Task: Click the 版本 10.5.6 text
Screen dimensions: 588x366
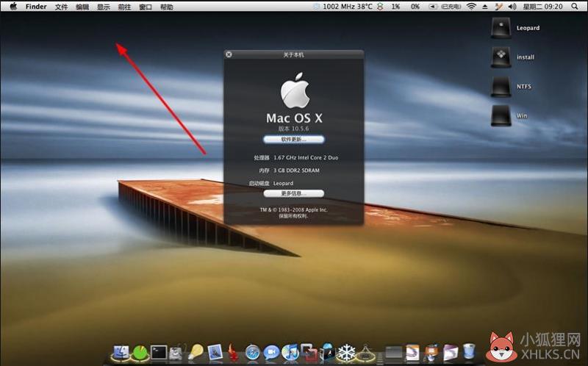Action: (x=293, y=129)
